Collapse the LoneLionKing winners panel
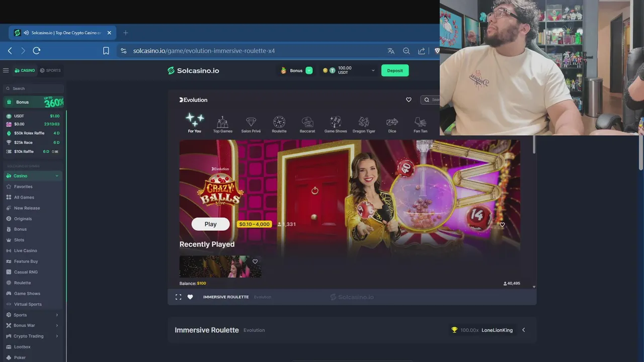Image resolution: width=644 pixels, height=362 pixels. coord(523,330)
